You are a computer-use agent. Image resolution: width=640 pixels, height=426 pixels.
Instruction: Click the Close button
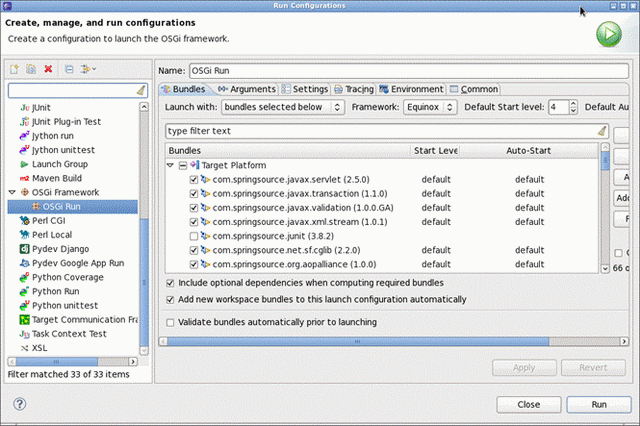[529, 404]
